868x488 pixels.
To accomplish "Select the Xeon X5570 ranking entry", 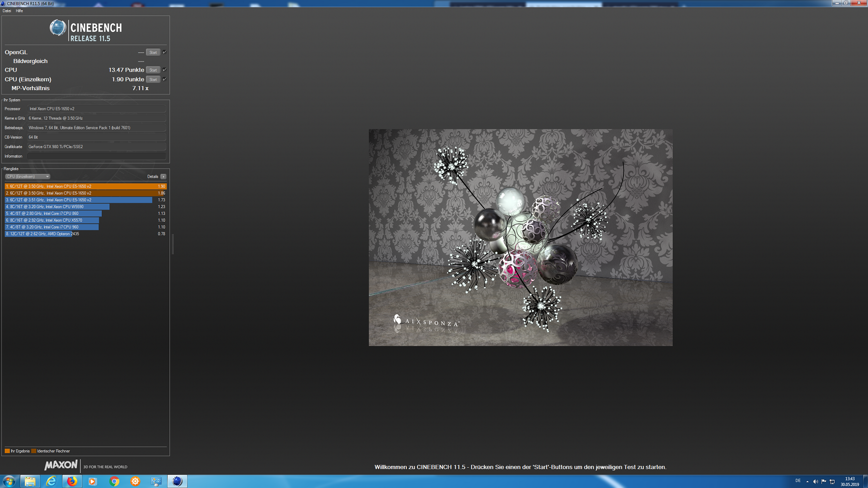I will [x=85, y=220].
